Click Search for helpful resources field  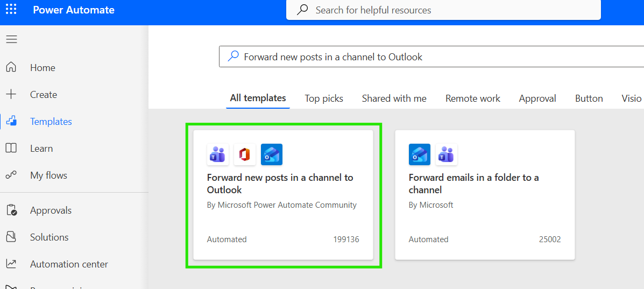coord(443,10)
